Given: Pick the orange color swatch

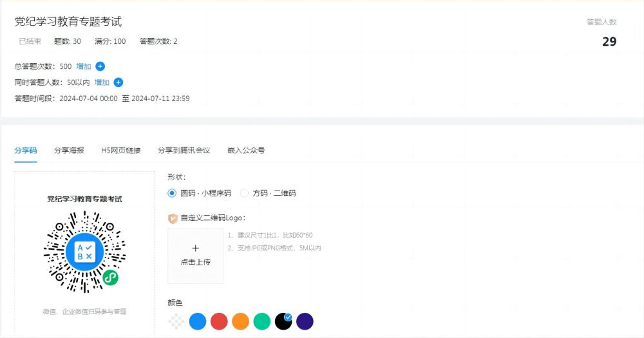Looking at the screenshot, I should point(240,321).
